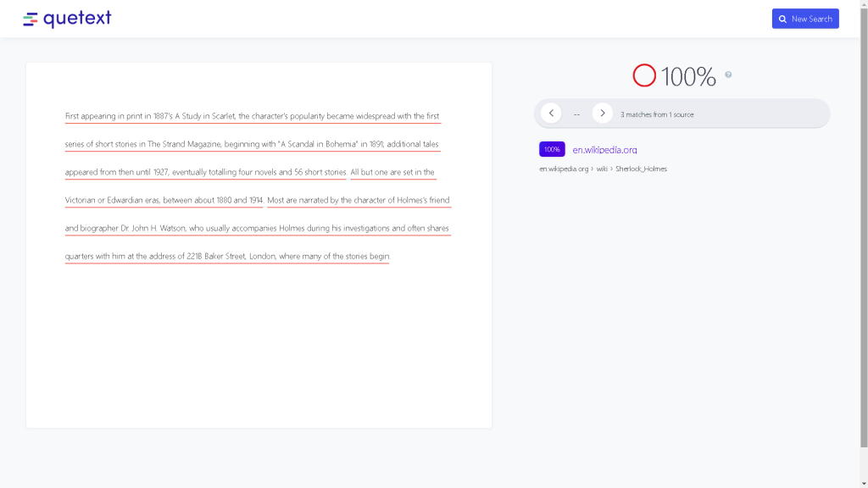Click the large 100% similarity score
The width and height of the screenshot is (868, 488).
click(687, 76)
